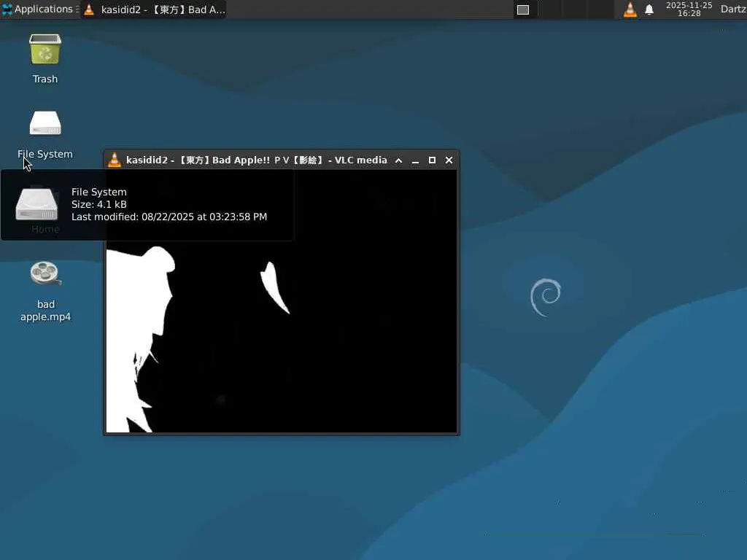This screenshot has height=560, width=747.
Task: Maximize the VLC media player window
Action: click(432, 160)
